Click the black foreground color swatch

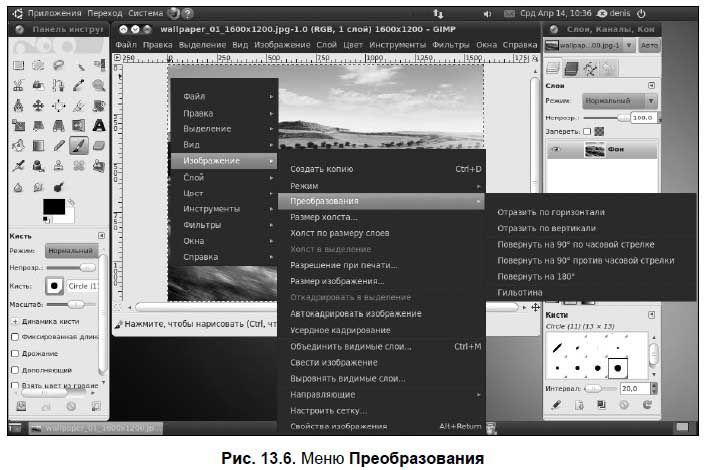click(53, 208)
